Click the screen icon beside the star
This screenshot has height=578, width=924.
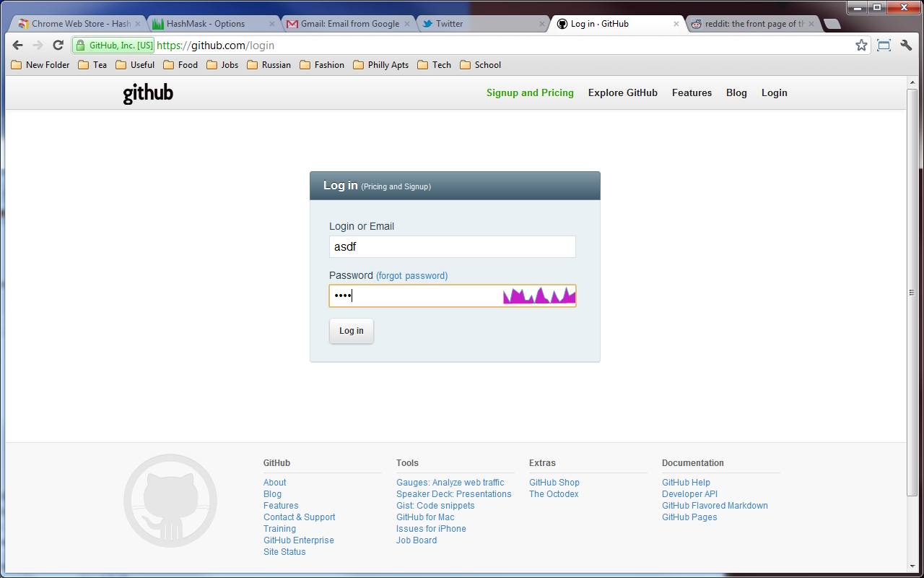[884, 45]
